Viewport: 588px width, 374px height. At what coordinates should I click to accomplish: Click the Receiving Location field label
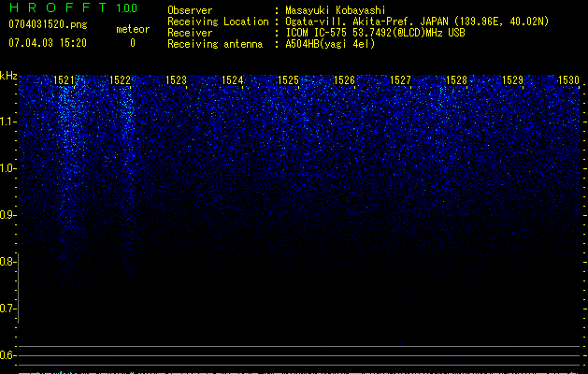(x=218, y=22)
